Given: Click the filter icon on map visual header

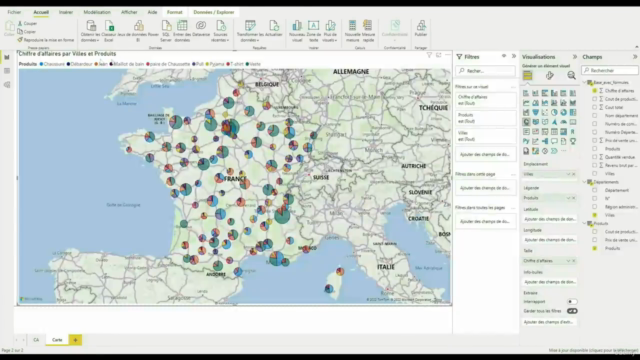Looking at the screenshot, I should (x=429, y=55).
